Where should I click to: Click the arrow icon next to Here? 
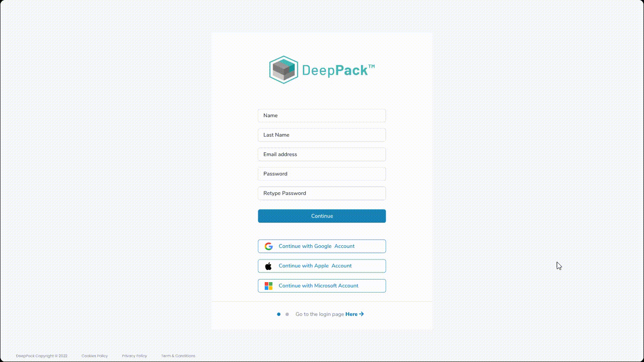(361, 314)
